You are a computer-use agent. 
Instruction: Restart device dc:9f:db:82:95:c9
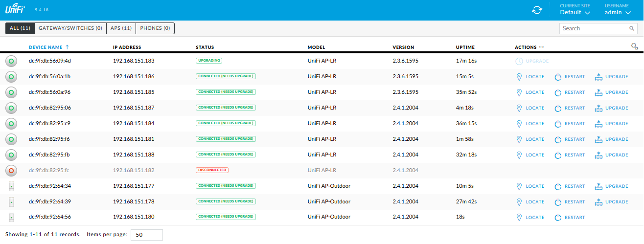pos(570,124)
